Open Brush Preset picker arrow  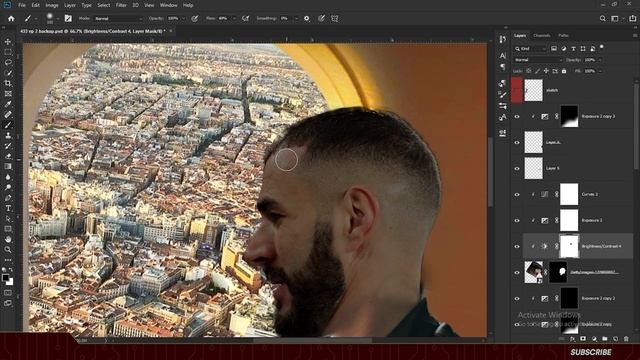click(58, 18)
